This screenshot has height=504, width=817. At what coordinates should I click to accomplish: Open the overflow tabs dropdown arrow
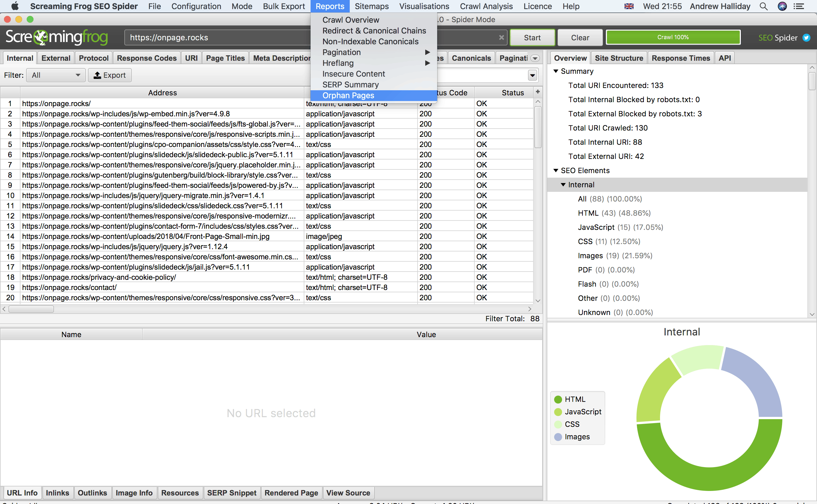(x=535, y=58)
